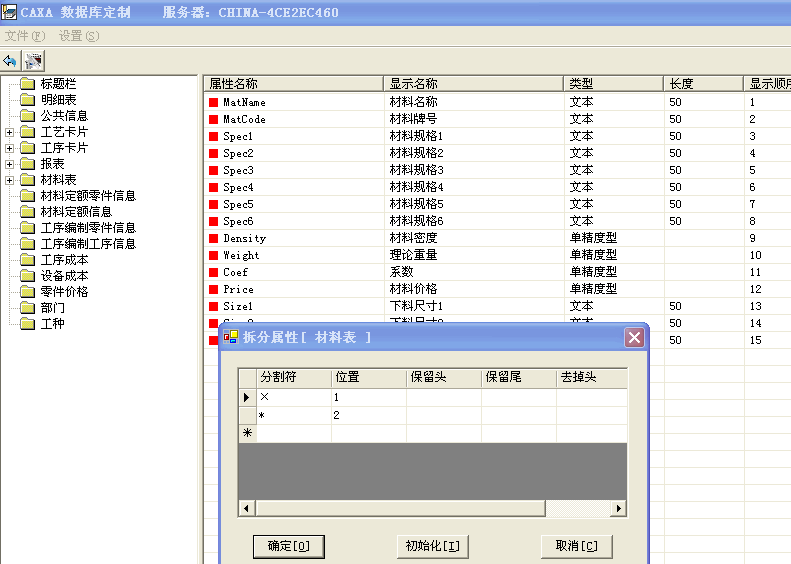This screenshot has height=564, width=791.
Task: Select the 标题栏 folder icon
Action: [27, 84]
